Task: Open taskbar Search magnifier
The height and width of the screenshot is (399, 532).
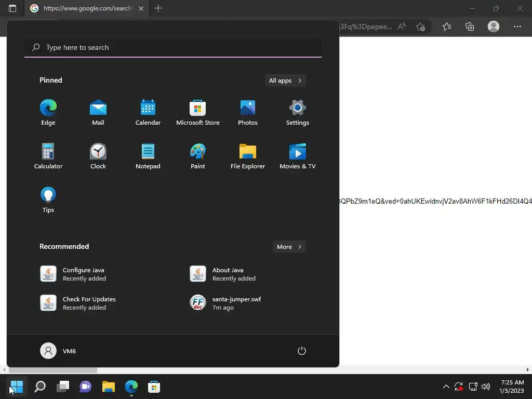Action: 40,387
